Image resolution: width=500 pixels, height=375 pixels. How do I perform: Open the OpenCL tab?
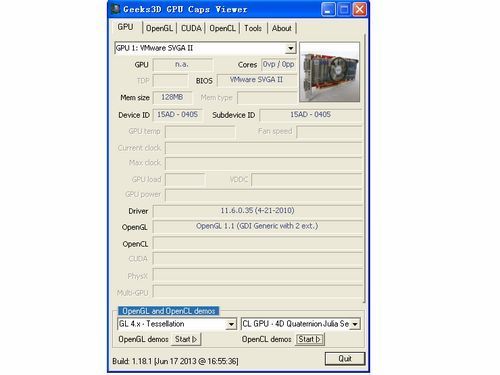222,28
